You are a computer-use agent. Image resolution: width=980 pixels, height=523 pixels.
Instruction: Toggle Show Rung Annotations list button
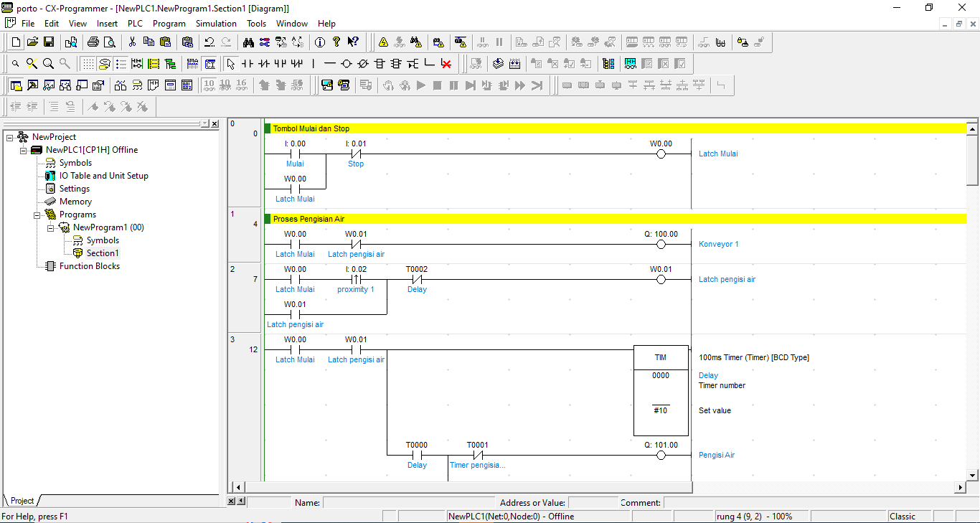[x=121, y=64]
